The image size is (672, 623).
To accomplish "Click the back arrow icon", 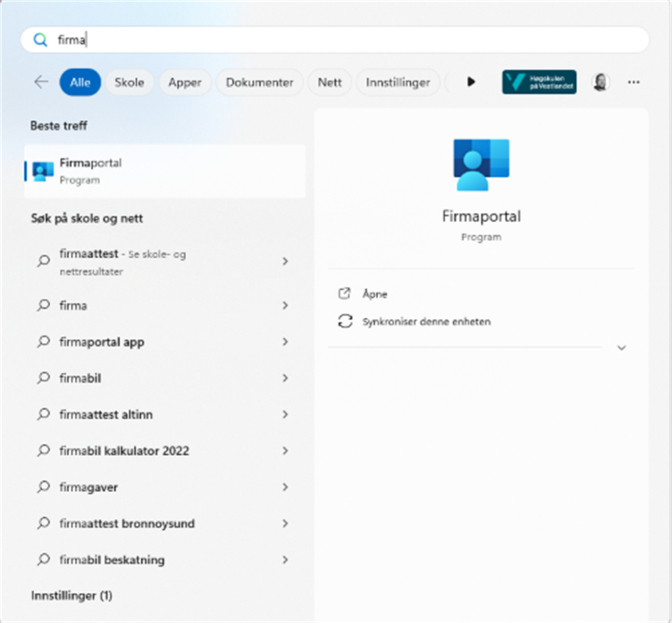I will [x=41, y=82].
